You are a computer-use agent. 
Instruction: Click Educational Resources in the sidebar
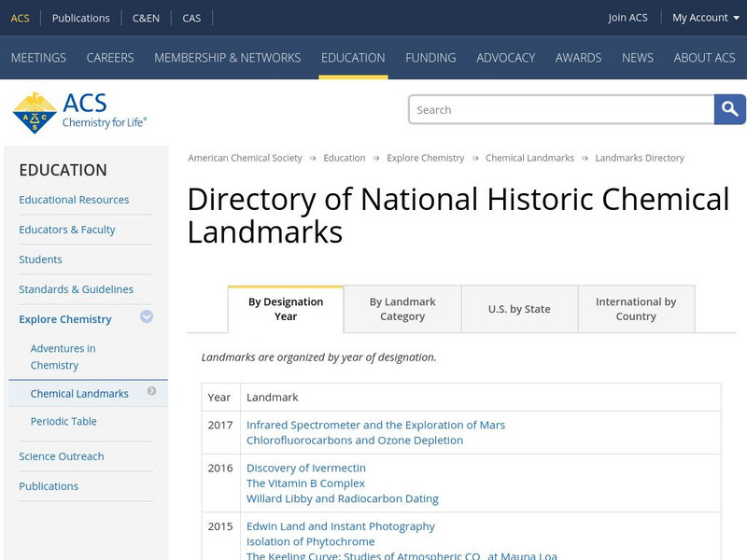coord(74,200)
